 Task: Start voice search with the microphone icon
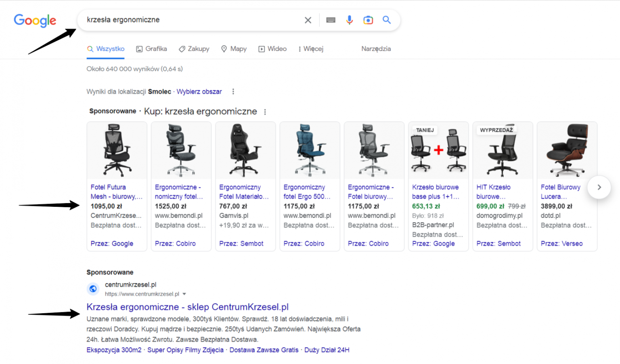point(349,20)
